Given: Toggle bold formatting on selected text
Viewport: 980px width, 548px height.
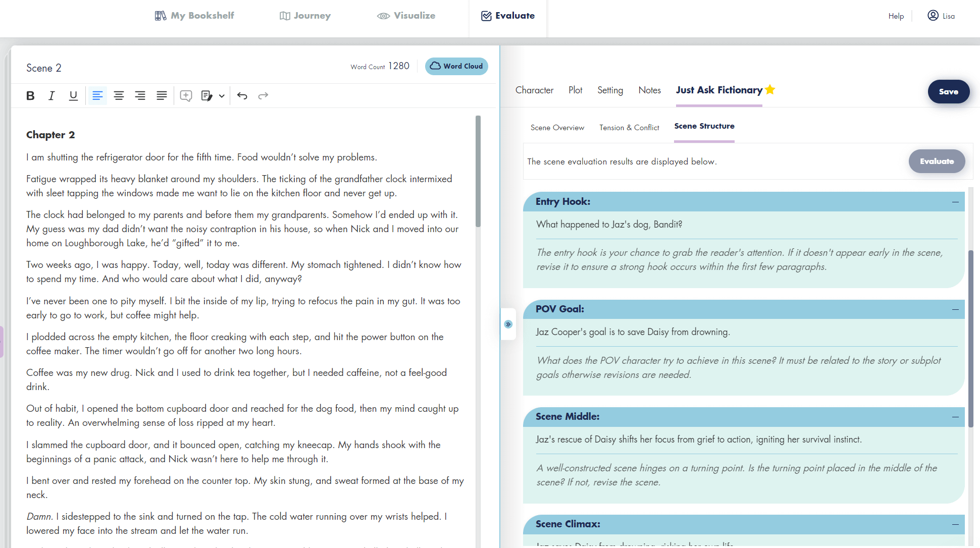Looking at the screenshot, I should tap(30, 95).
